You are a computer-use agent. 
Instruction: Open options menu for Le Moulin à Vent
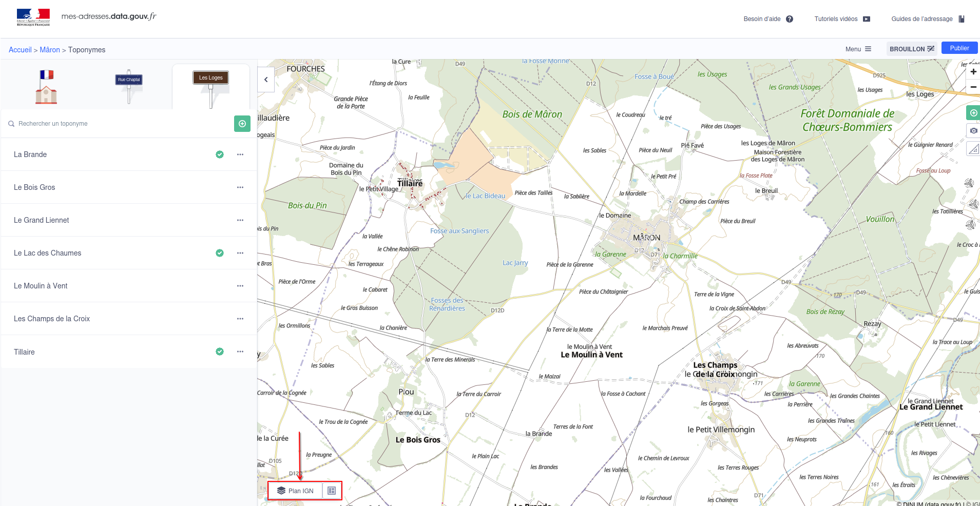240,286
